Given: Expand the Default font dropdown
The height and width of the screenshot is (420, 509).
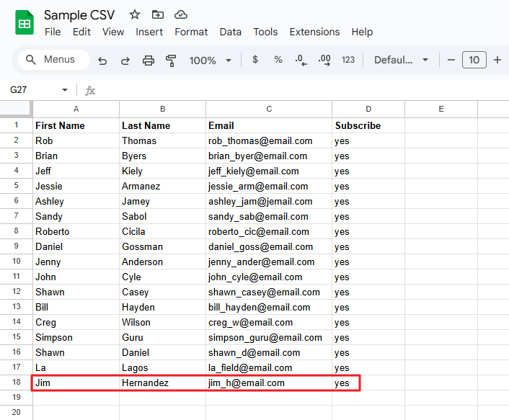Looking at the screenshot, I should pyautogui.click(x=401, y=60).
